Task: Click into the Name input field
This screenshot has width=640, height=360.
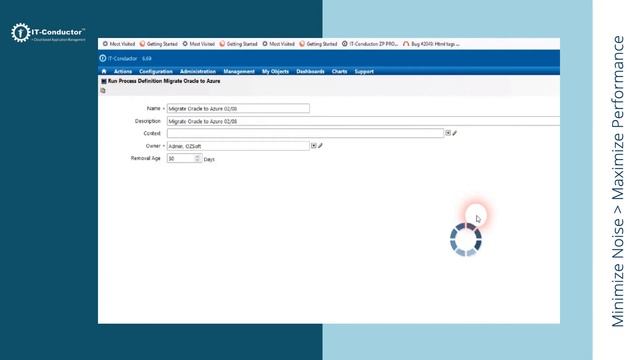Action: pyautogui.click(x=238, y=109)
